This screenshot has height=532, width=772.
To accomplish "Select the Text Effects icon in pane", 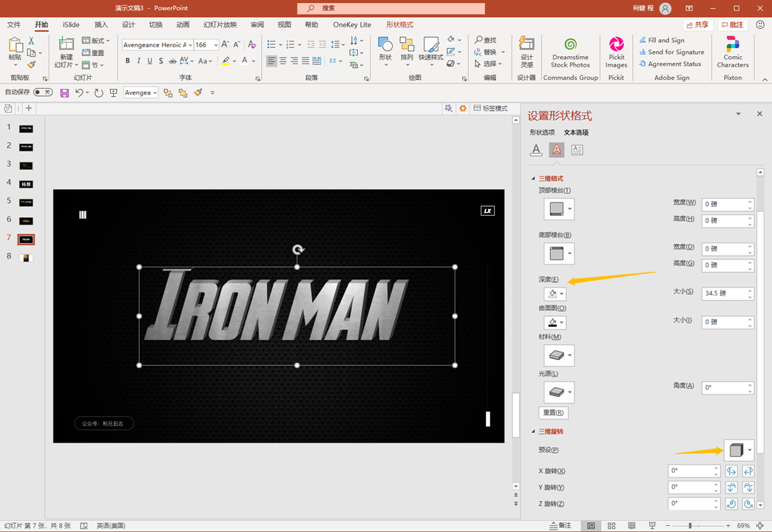I will tap(556, 149).
